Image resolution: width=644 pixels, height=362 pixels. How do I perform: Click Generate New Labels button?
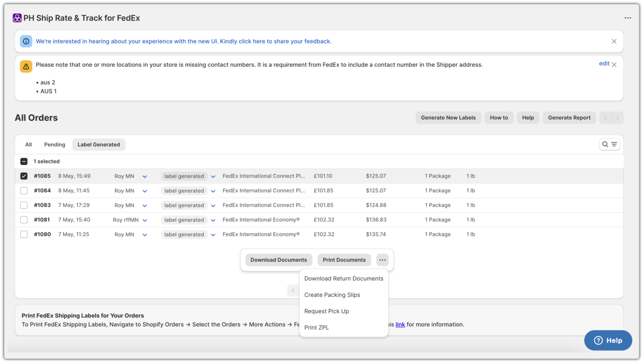(x=448, y=118)
